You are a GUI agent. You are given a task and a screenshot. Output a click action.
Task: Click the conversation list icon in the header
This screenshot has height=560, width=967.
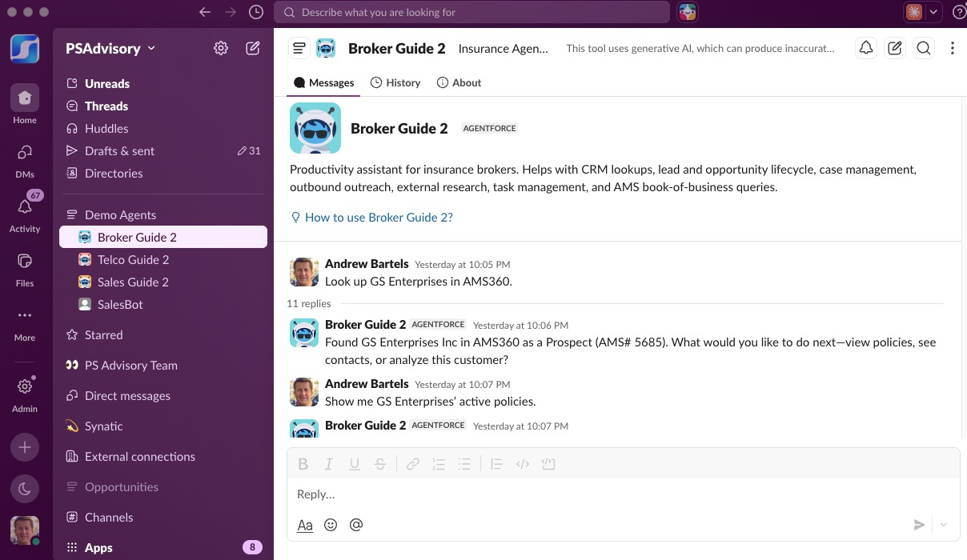click(299, 48)
